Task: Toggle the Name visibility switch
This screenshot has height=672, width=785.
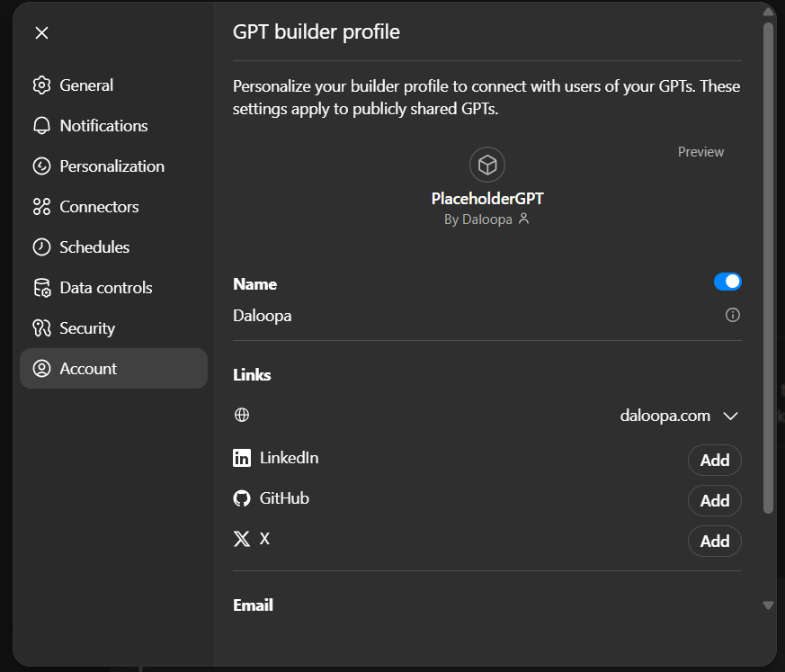Action: [x=727, y=282]
